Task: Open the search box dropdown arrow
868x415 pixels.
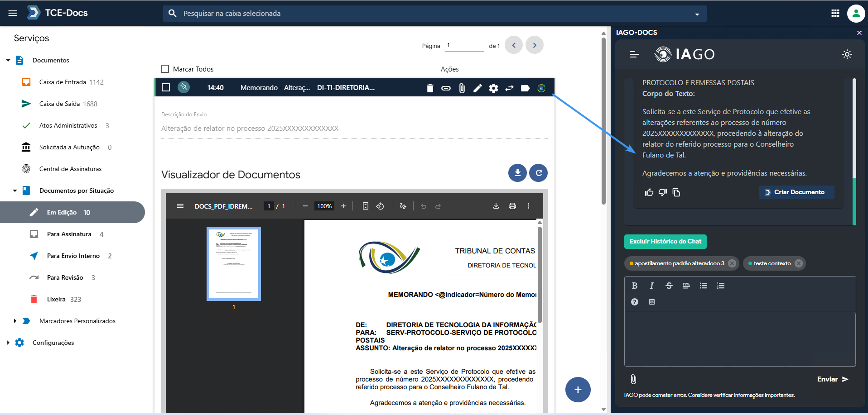Action: click(697, 14)
